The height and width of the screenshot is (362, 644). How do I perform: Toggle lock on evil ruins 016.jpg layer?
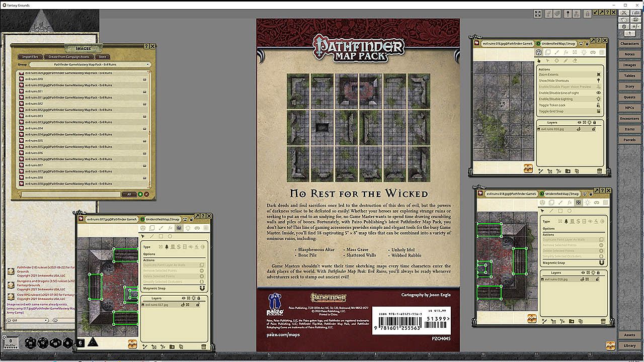(x=594, y=129)
